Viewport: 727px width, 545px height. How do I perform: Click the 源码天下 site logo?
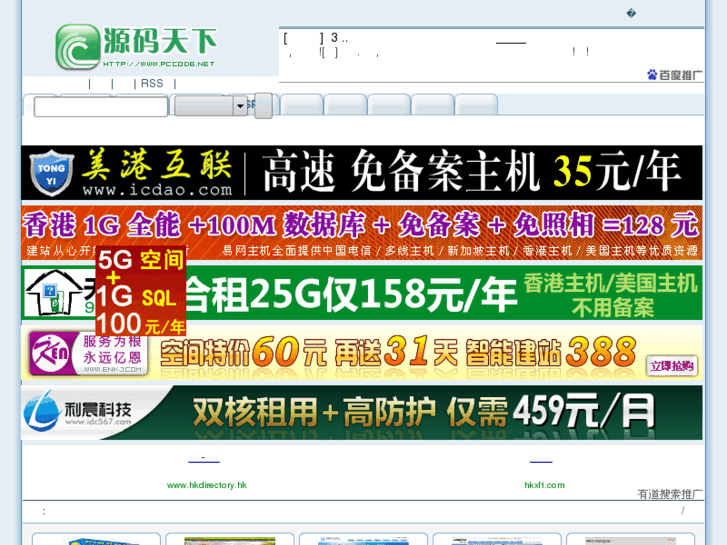tap(136, 47)
